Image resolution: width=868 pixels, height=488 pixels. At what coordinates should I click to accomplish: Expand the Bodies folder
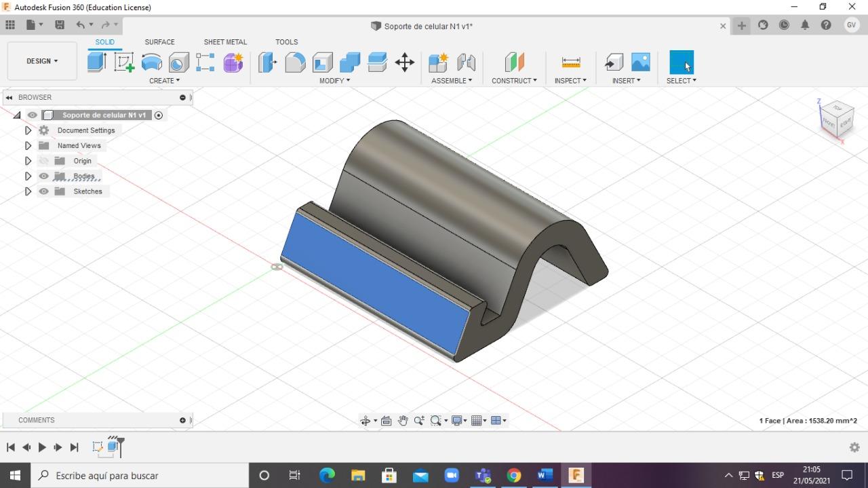(28, 176)
